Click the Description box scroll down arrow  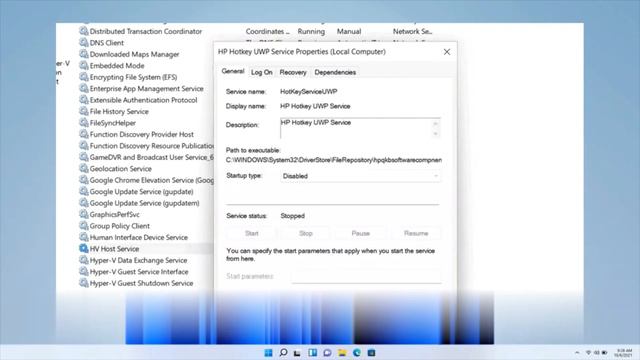tap(436, 134)
